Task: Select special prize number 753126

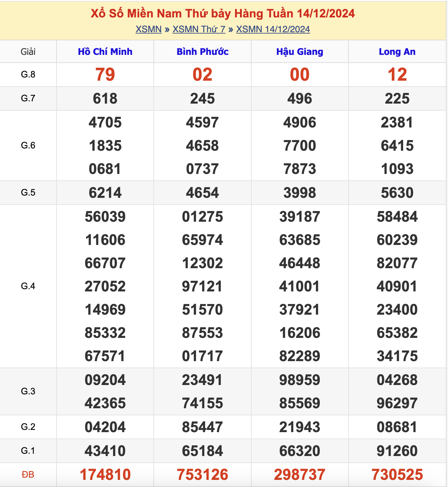Action: [203, 475]
